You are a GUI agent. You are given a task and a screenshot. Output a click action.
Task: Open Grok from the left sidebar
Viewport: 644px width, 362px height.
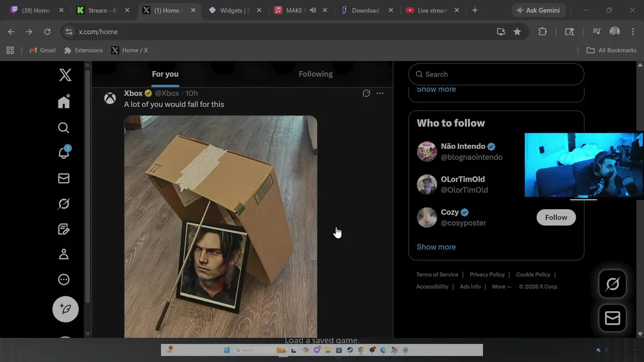(64, 204)
